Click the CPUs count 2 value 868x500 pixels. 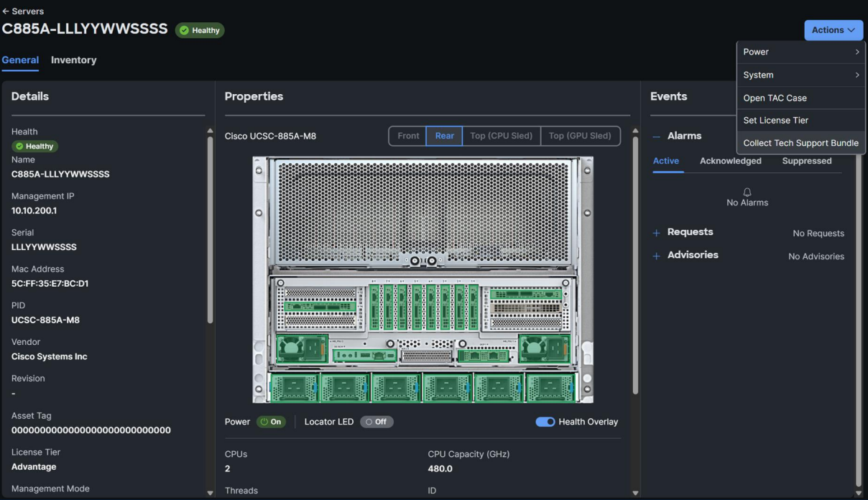click(228, 468)
